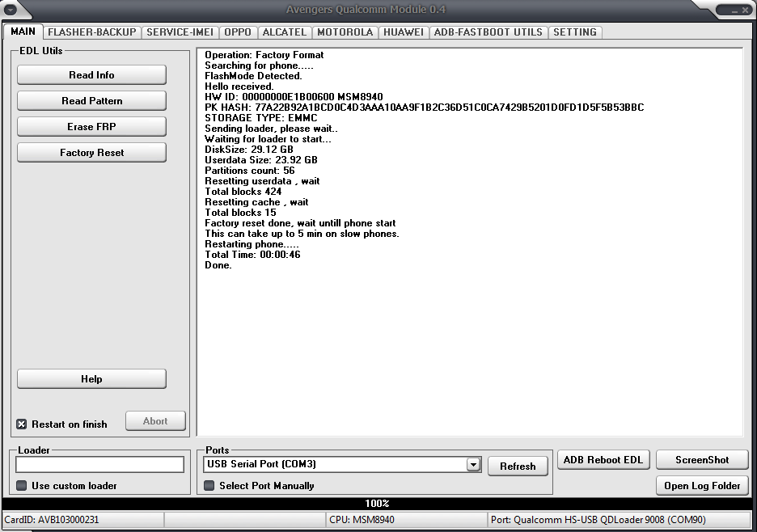Enable Select Port Manually checkbox
Screen dimensions: 757x532
coord(209,486)
